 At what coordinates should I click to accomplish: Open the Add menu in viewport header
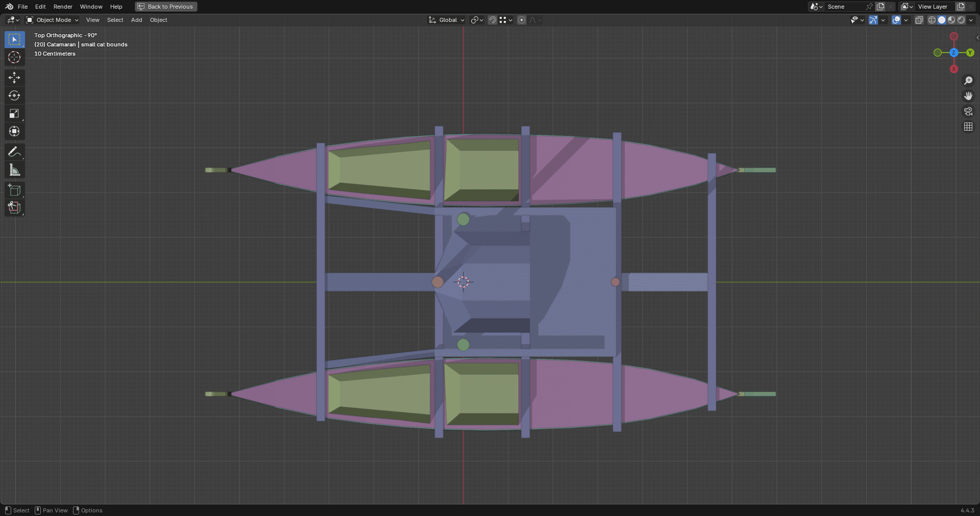pyautogui.click(x=136, y=20)
